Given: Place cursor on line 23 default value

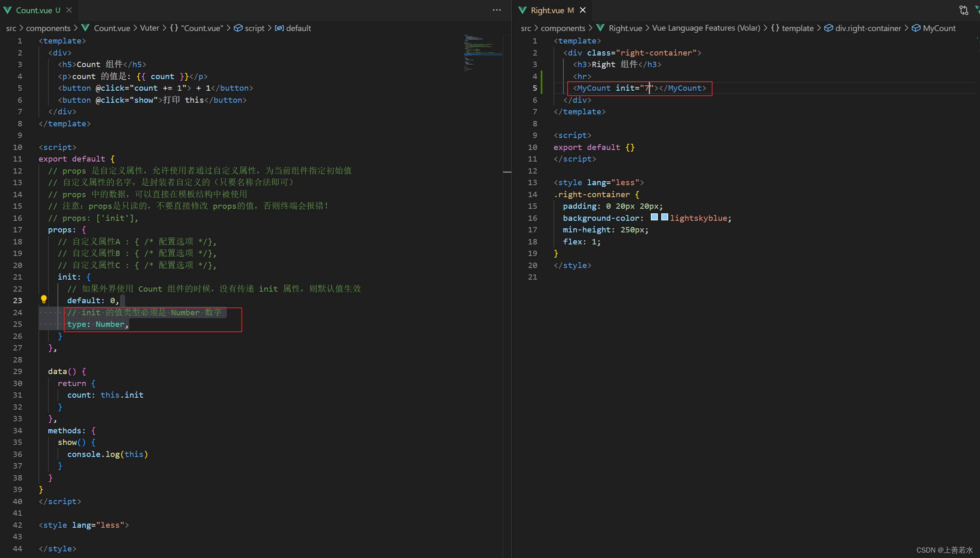Looking at the screenshot, I should pyautogui.click(x=113, y=301).
